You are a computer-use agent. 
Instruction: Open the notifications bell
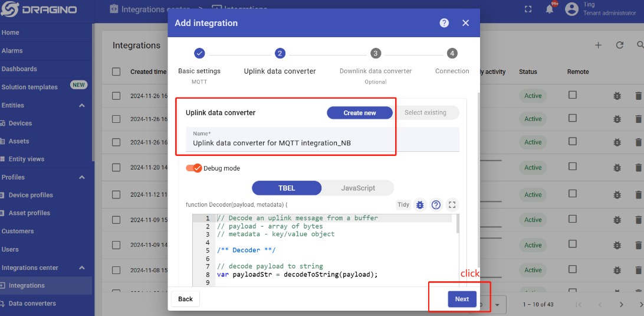pos(550,9)
